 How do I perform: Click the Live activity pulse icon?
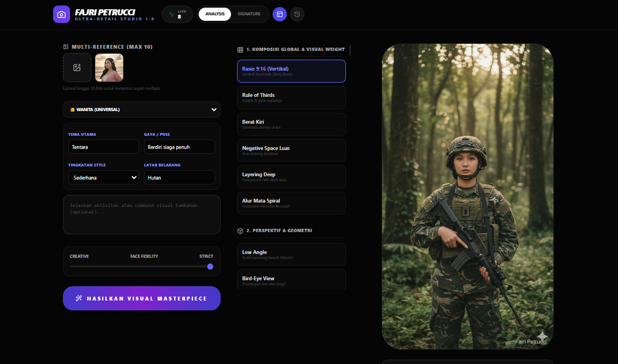pos(172,15)
